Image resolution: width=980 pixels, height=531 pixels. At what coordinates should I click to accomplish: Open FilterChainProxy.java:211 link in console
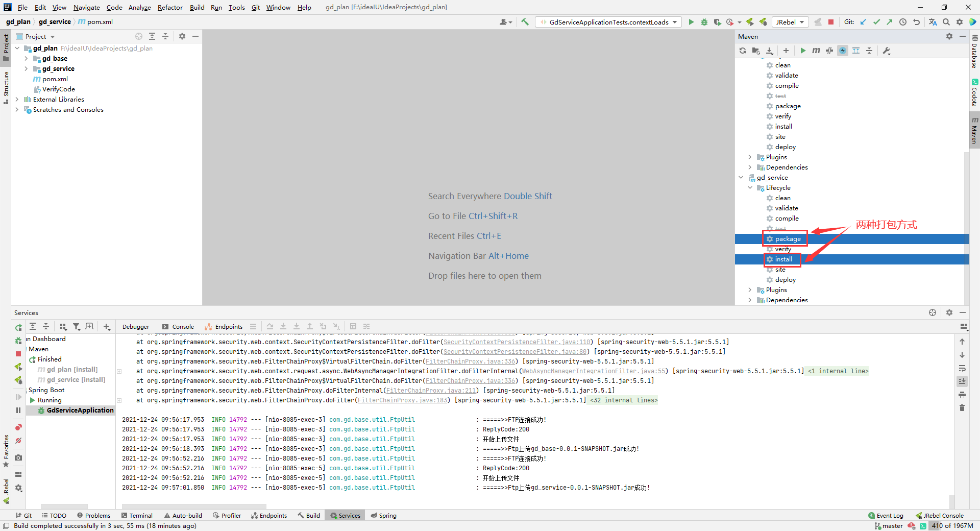431,391
